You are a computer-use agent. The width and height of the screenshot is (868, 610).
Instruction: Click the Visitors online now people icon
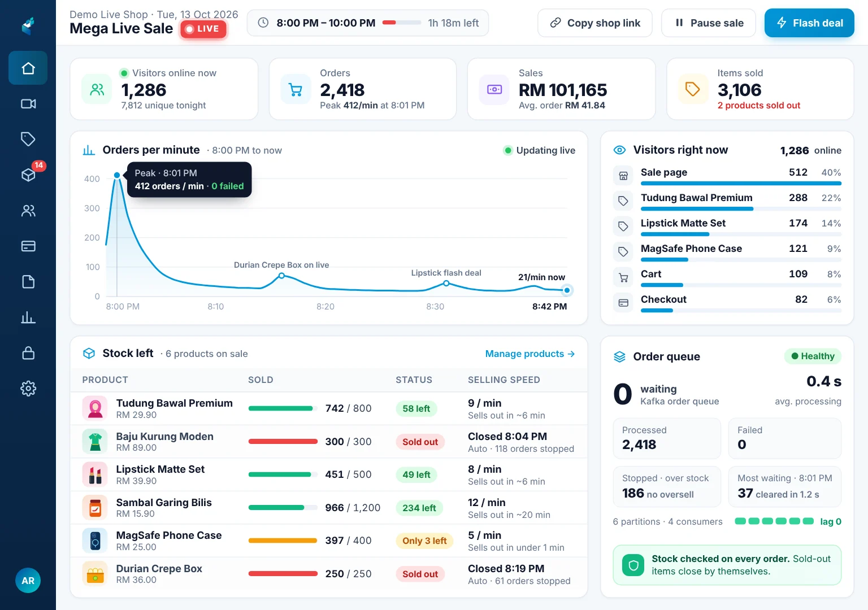click(x=97, y=89)
